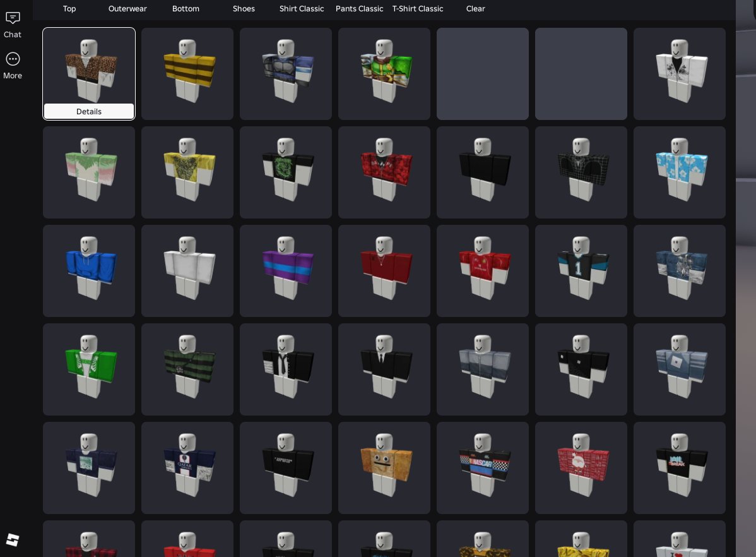Choose the dark green striped sweater

pyautogui.click(x=187, y=369)
